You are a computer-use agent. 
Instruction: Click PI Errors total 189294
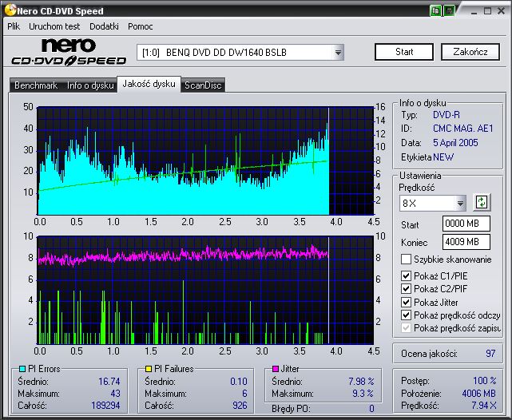click(x=105, y=406)
